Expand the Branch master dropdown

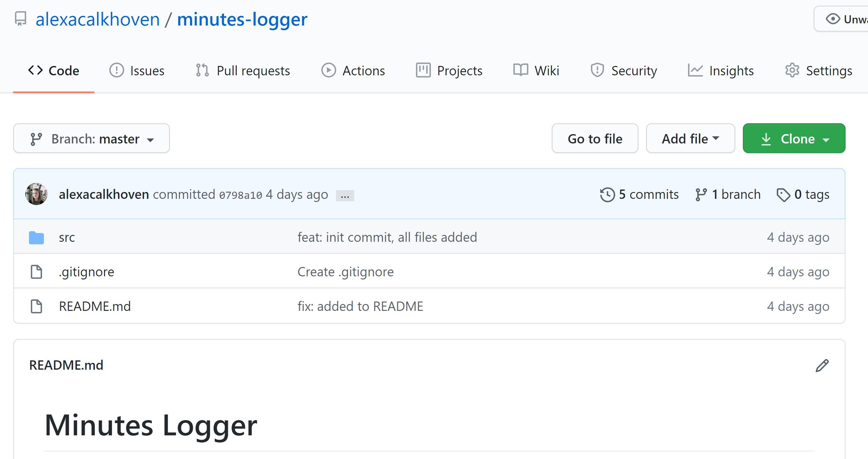pyautogui.click(x=92, y=138)
